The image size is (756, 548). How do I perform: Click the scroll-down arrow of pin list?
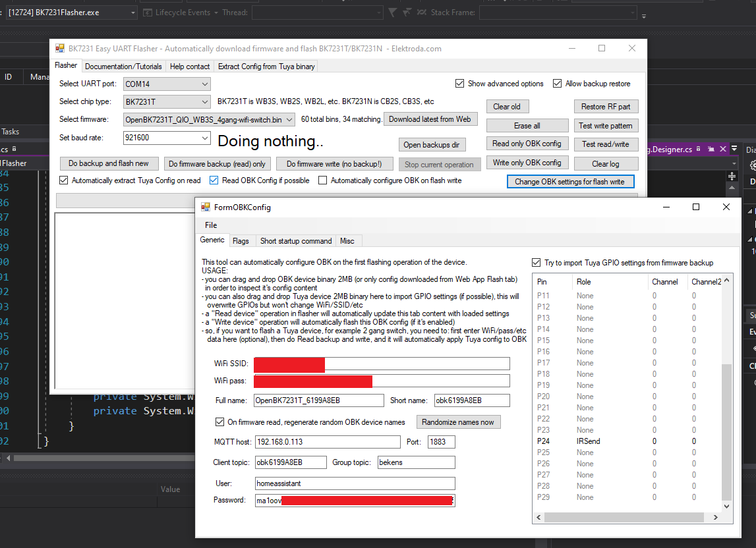point(726,507)
